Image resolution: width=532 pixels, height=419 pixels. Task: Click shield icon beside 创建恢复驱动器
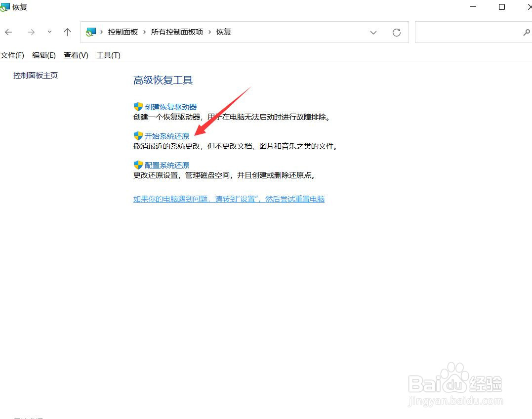click(138, 107)
